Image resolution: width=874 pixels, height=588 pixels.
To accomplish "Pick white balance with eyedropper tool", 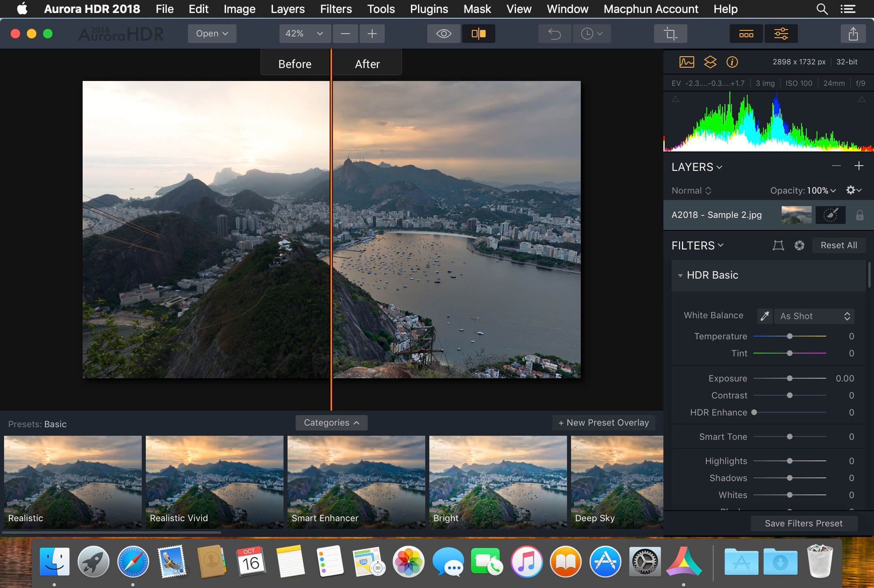I will point(765,316).
